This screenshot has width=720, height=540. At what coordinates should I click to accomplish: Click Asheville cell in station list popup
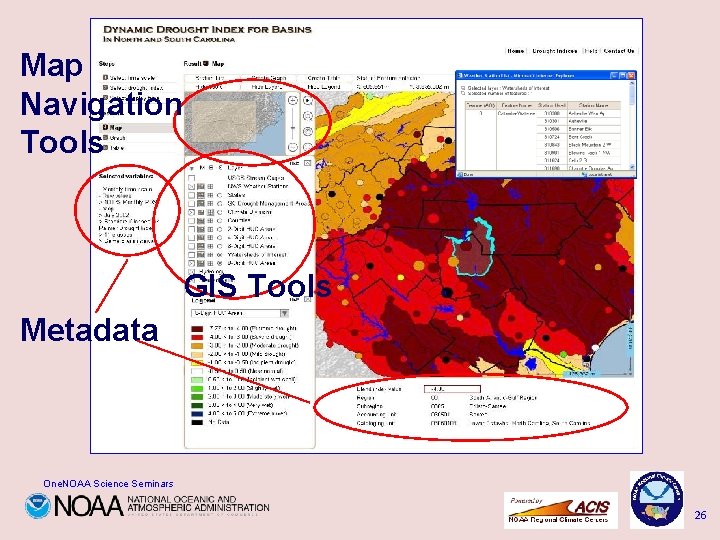(594, 121)
